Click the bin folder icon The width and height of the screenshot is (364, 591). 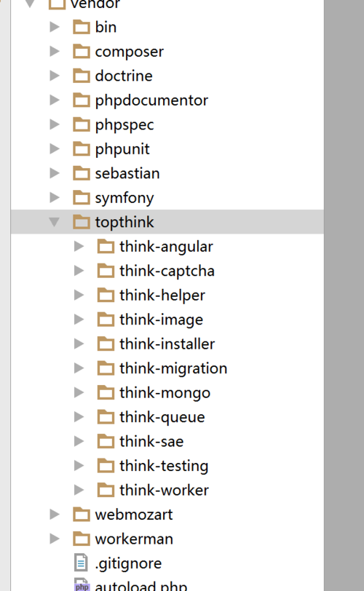(82, 27)
